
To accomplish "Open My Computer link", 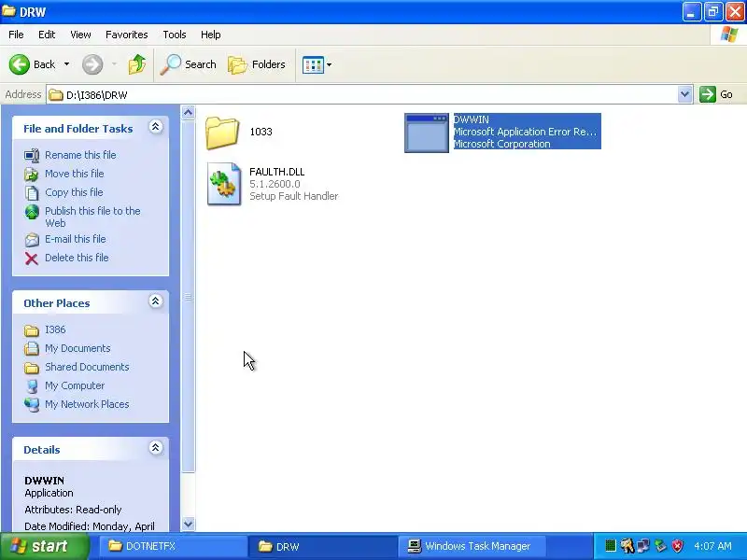I will click(x=75, y=385).
